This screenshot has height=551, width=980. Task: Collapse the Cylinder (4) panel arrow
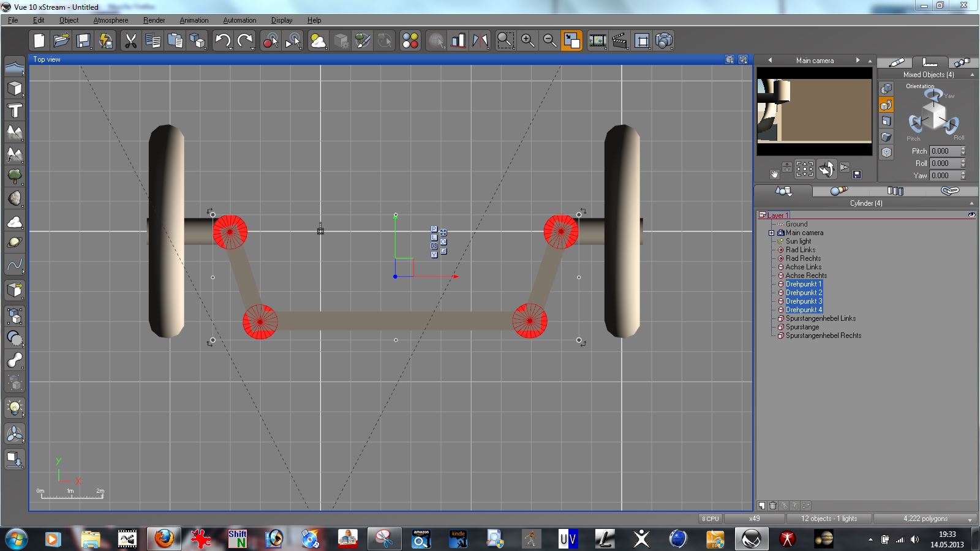[971, 203]
